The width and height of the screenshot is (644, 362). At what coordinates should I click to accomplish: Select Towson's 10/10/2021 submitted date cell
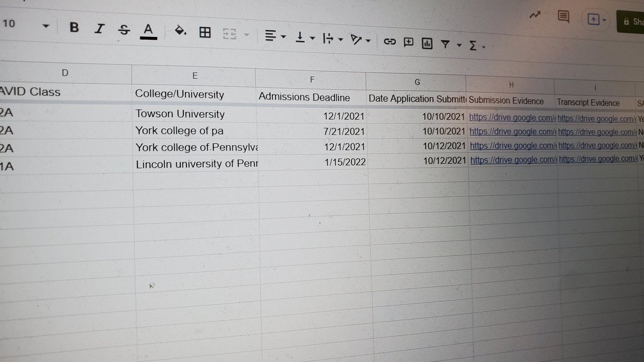click(418, 116)
